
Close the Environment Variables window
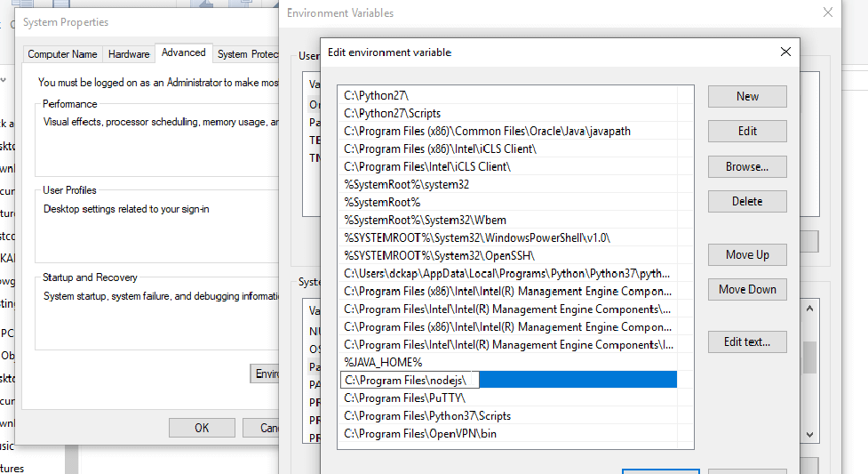click(x=828, y=12)
